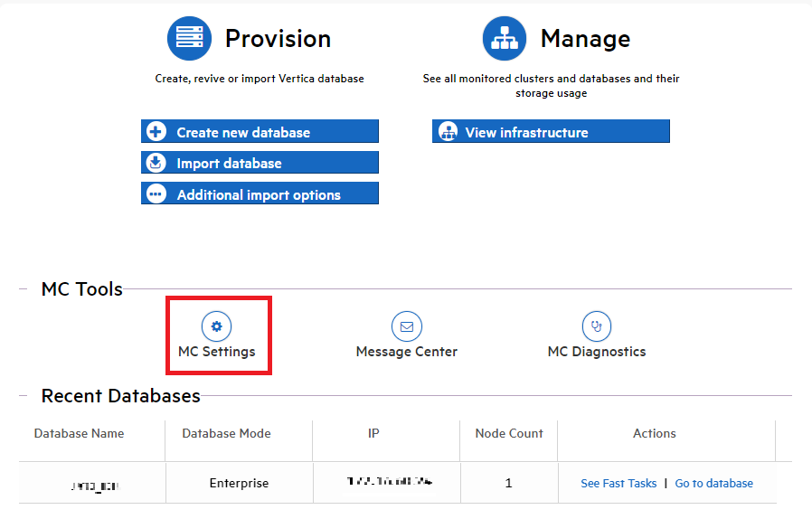Click the Database Mode column header
This screenshot has height=519, width=812.
coord(226,433)
